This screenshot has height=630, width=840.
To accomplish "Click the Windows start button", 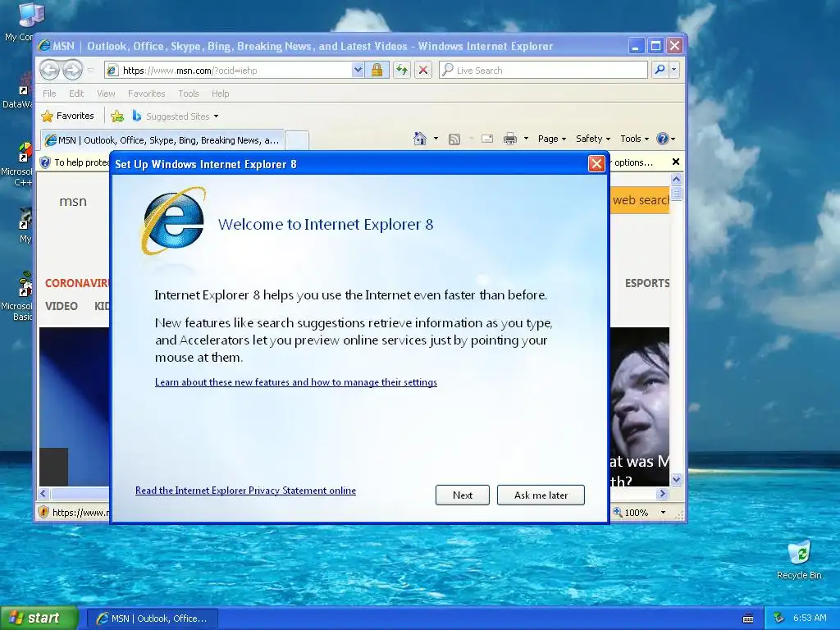I will (39, 618).
